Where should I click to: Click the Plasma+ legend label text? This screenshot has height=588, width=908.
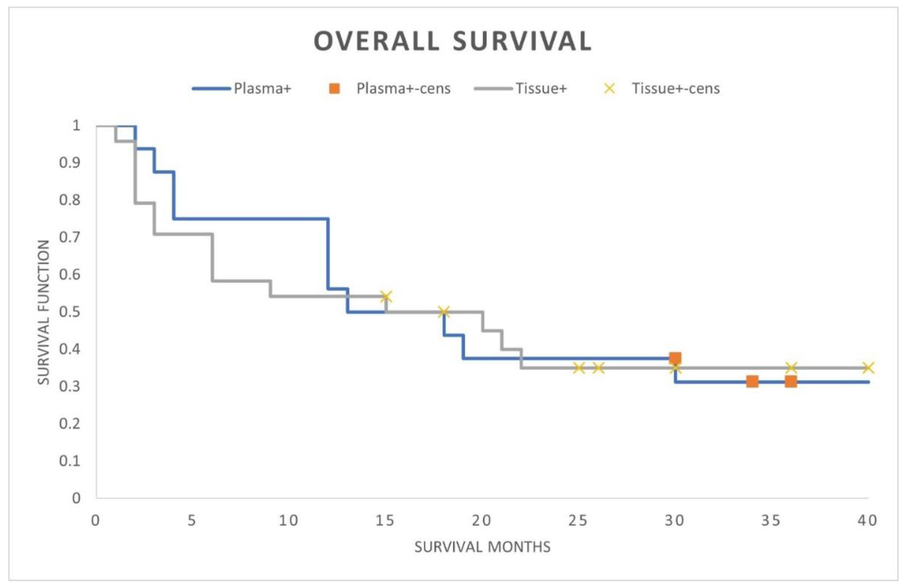(x=262, y=88)
